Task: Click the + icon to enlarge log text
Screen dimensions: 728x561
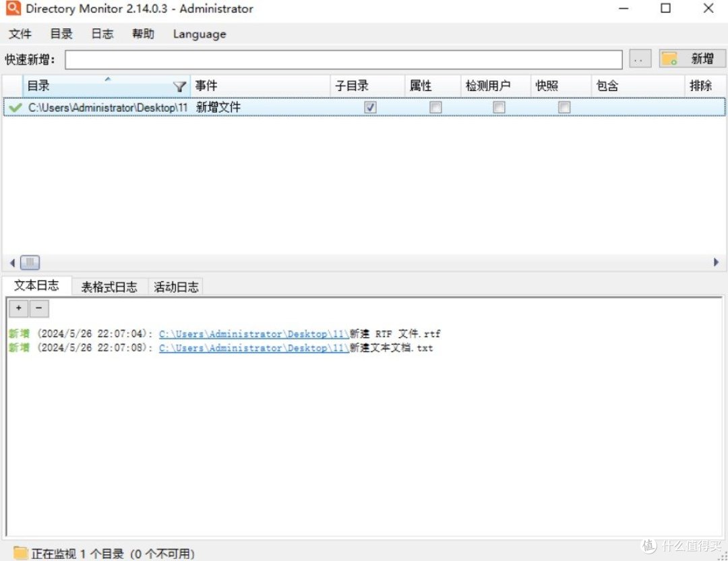Action: click(18, 308)
